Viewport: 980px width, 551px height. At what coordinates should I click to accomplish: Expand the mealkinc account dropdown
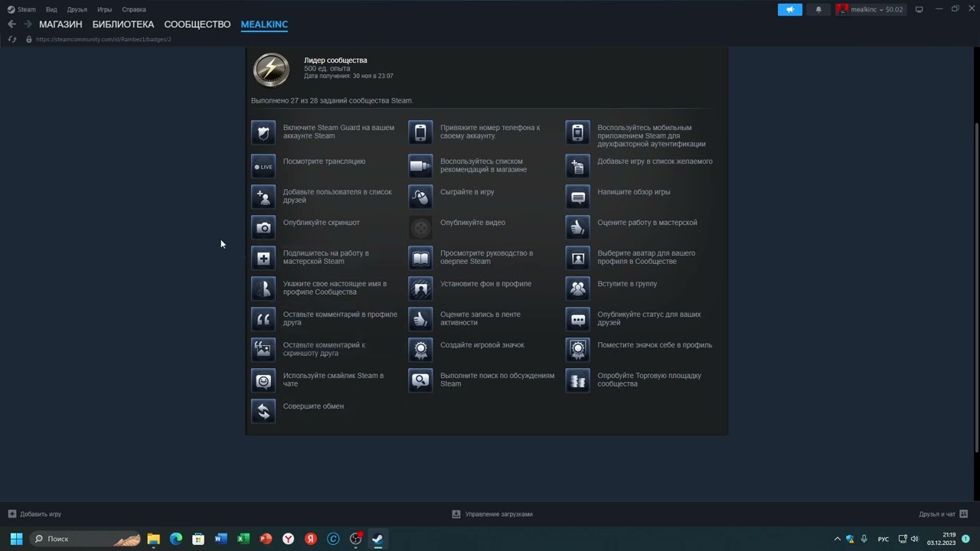tap(871, 9)
